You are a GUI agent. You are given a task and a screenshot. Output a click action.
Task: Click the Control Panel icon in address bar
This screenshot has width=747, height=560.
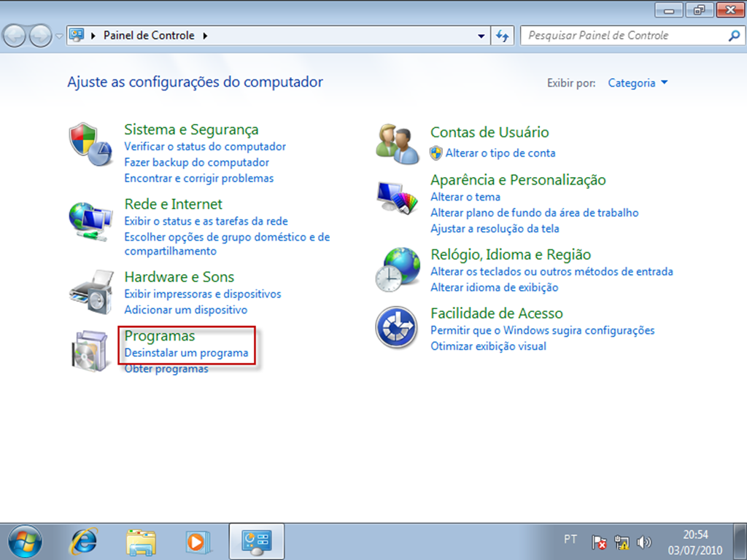[x=77, y=35]
